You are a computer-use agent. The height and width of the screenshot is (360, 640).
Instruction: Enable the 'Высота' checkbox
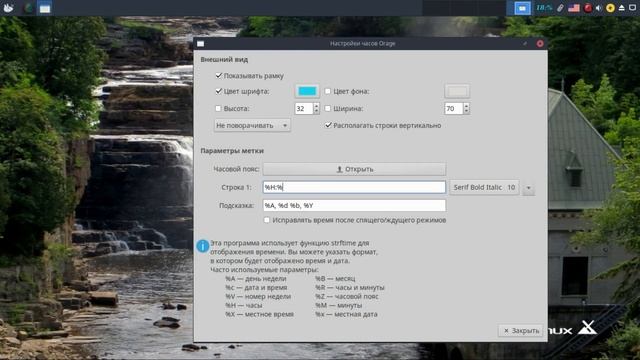tap(218, 108)
